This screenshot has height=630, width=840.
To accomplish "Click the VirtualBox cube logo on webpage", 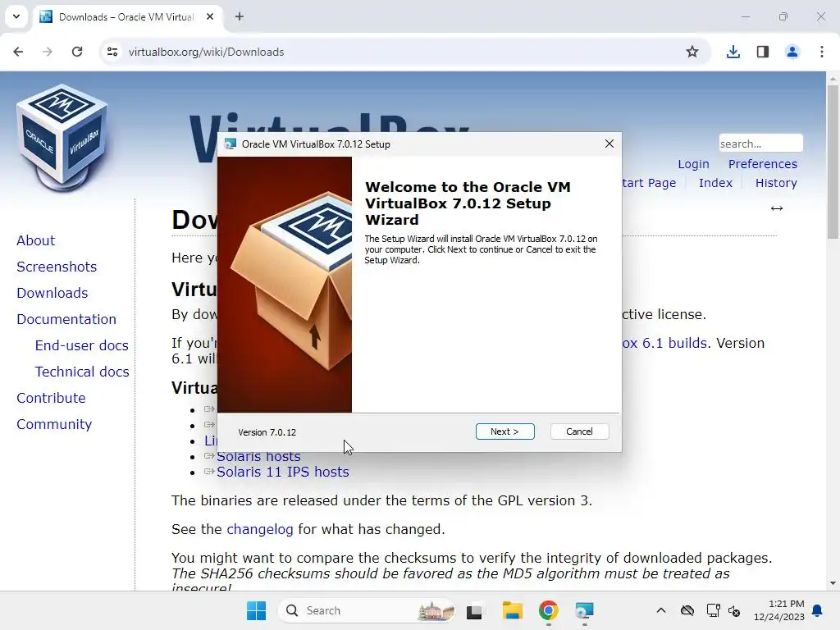I will pos(62,137).
